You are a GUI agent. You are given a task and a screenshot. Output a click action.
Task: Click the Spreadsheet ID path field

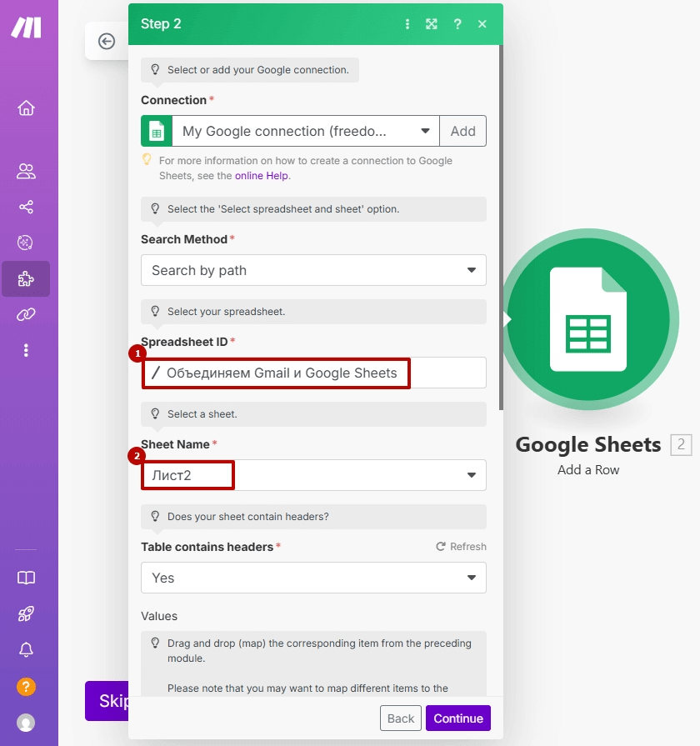tap(313, 373)
